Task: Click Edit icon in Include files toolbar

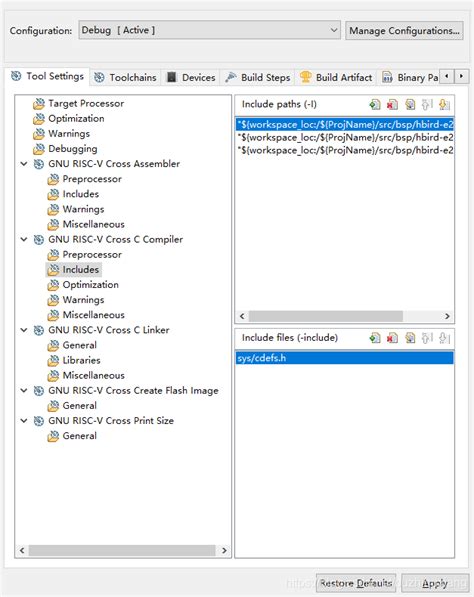Action: click(x=410, y=338)
